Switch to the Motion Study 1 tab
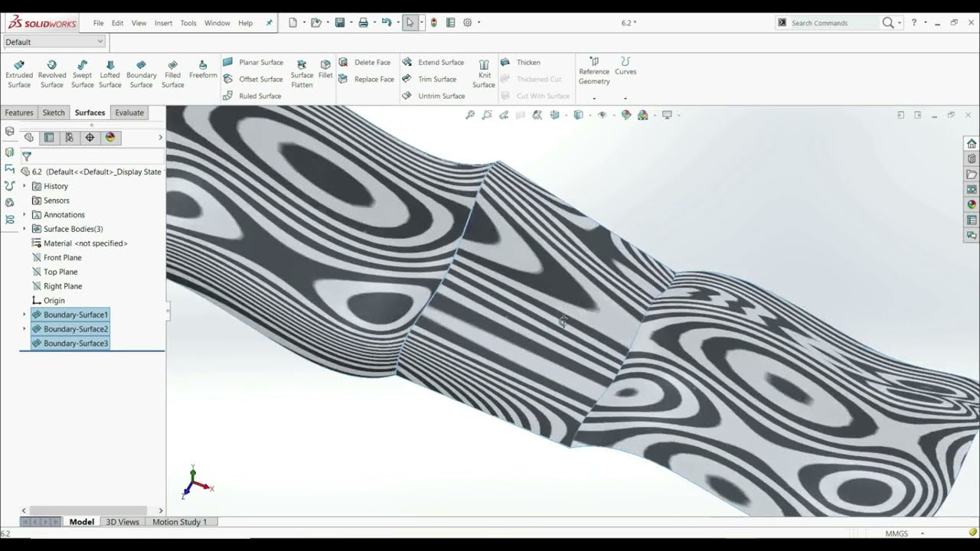This screenshot has height=551, width=980. (180, 522)
